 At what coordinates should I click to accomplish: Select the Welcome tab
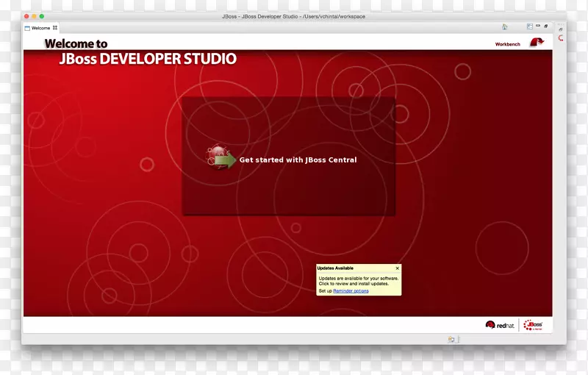40,28
